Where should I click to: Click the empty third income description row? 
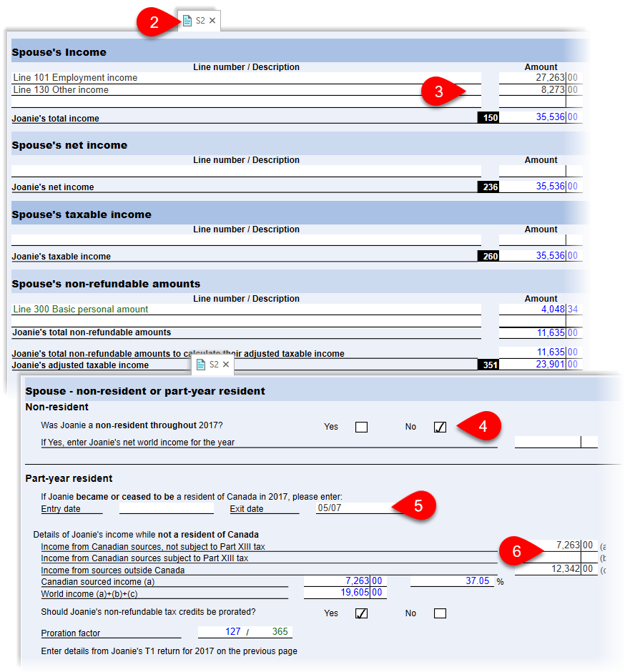246,102
